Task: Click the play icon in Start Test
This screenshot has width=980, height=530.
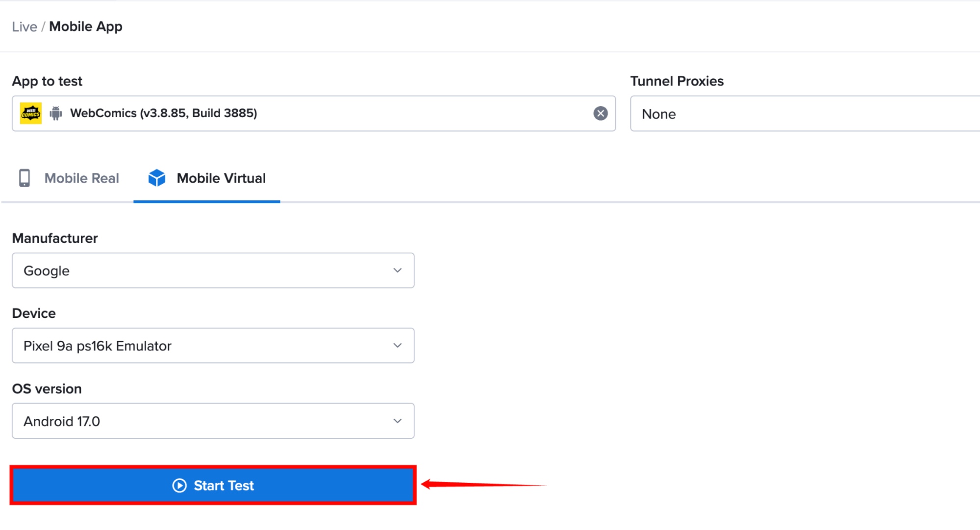Action: point(179,485)
